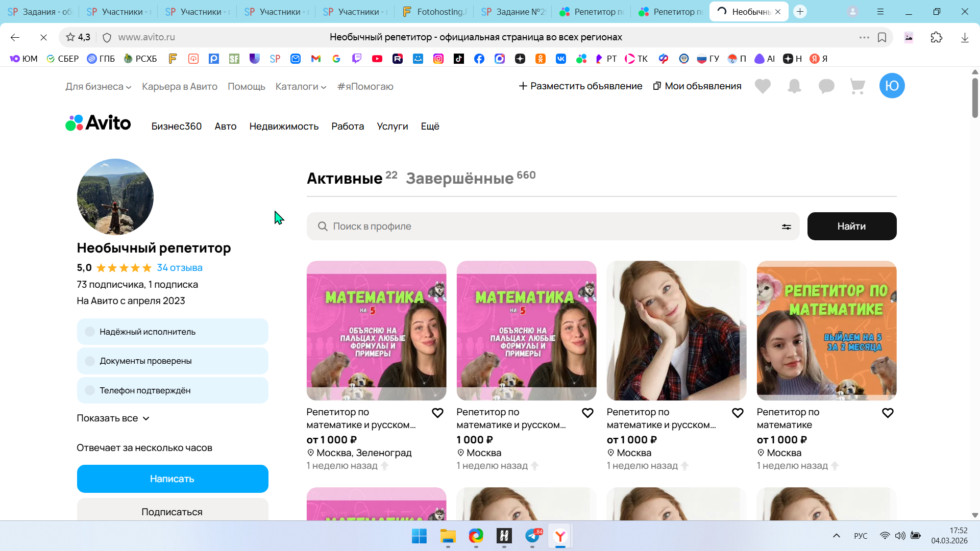The width and height of the screenshot is (980, 551).
Task: Open the Недвижимость category menu
Action: [x=284, y=126]
